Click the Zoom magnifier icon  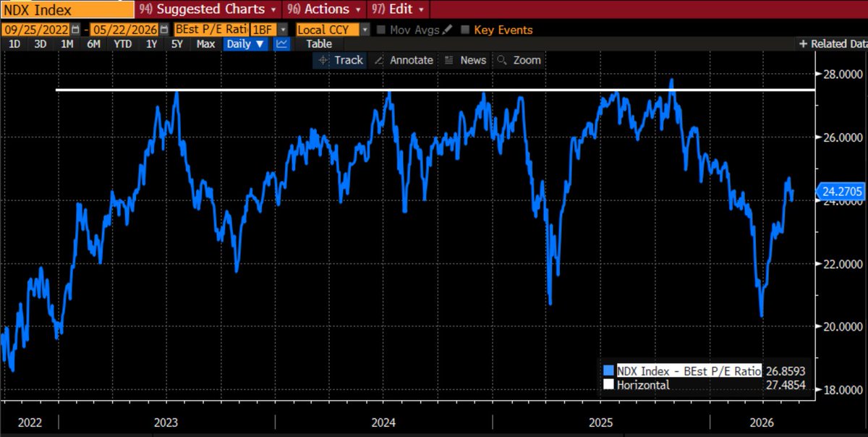pyautogui.click(x=502, y=60)
